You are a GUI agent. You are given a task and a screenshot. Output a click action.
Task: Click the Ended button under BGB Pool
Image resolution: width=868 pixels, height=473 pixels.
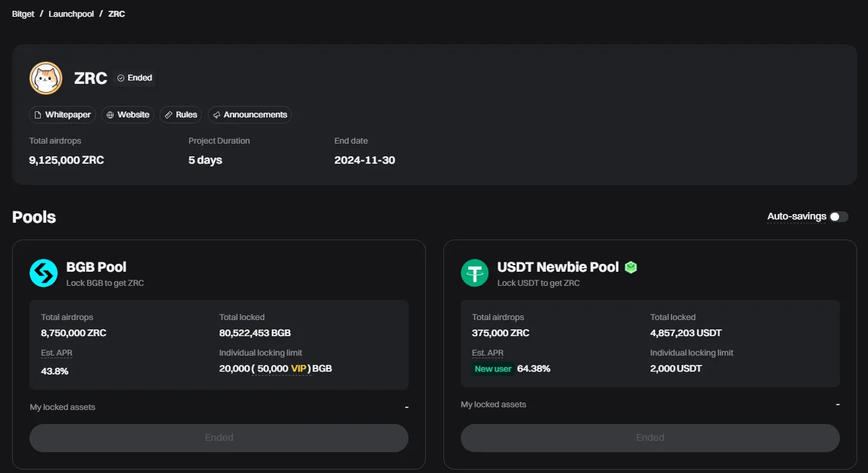coord(219,437)
